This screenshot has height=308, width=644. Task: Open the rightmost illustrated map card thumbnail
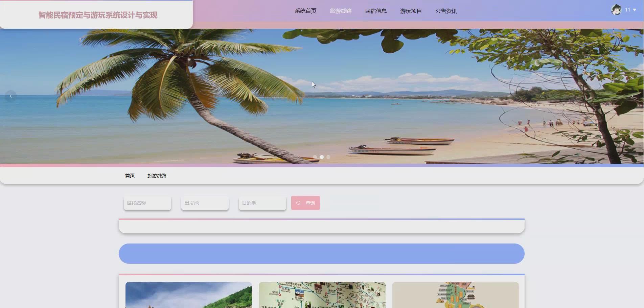(x=455, y=295)
